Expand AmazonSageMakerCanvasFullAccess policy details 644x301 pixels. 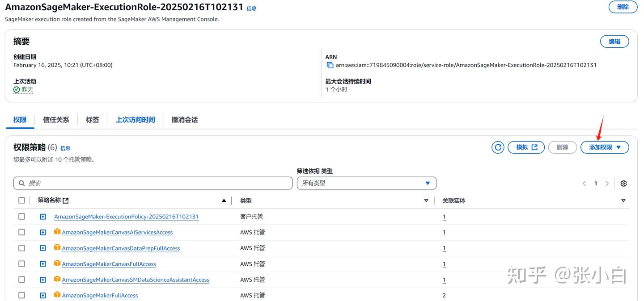click(x=43, y=264)
